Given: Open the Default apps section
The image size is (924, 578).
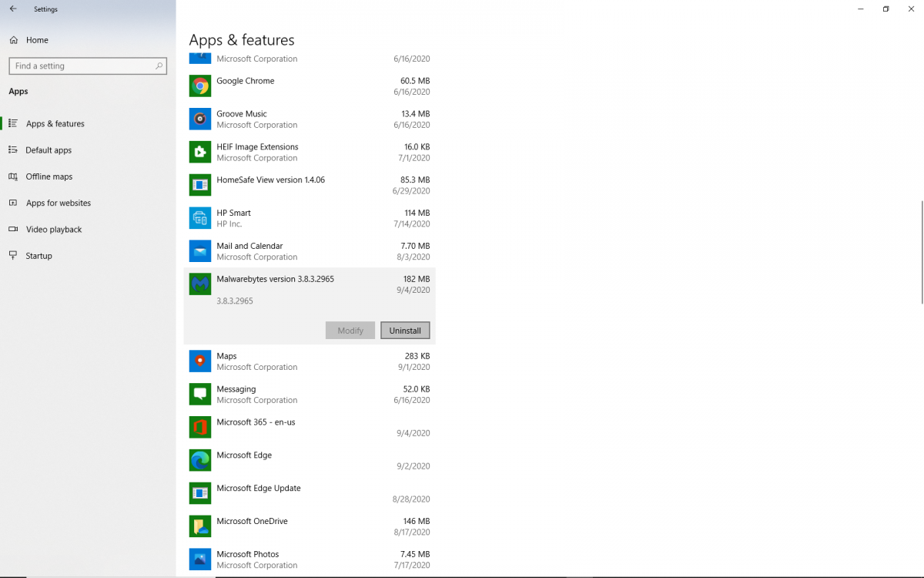Looking at the screenshot, I should [88, 150].
